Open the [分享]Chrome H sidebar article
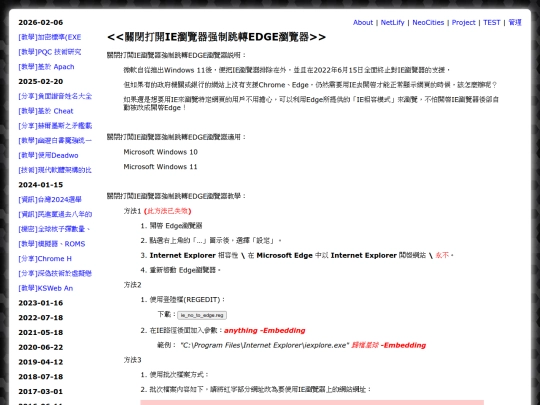Screen dimensions: 540x405 click(x=45, y=259)
